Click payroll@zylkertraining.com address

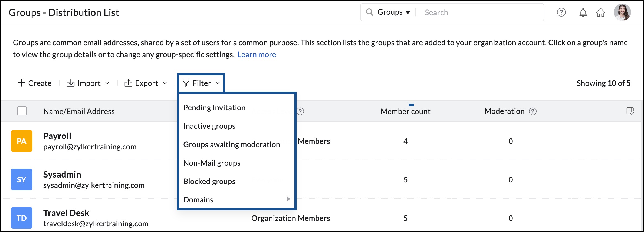pos(90,147)
